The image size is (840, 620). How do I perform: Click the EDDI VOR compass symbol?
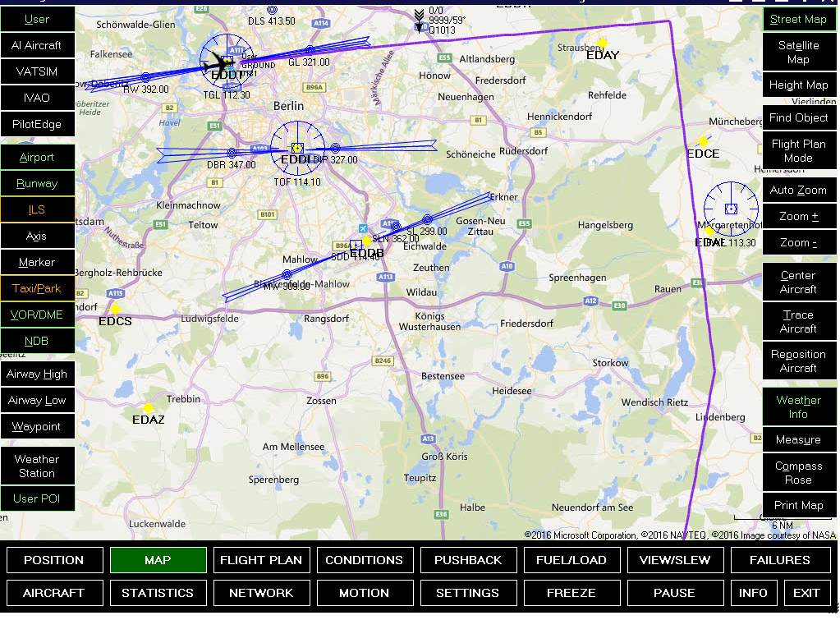click(297, 148)
